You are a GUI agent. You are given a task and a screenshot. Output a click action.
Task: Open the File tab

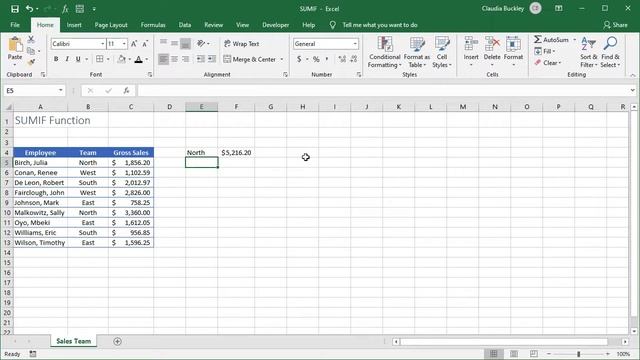tap(15, 25)
